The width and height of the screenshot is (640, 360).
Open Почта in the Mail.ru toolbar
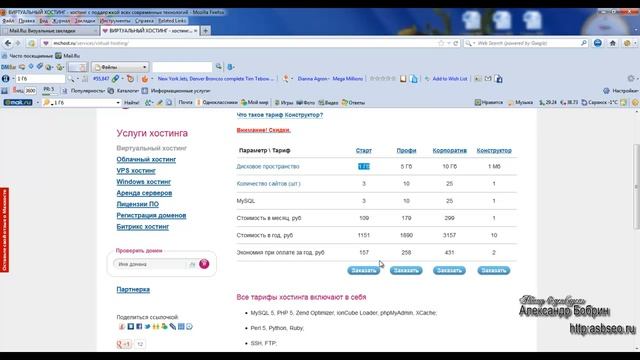click(x=185, y=102)
